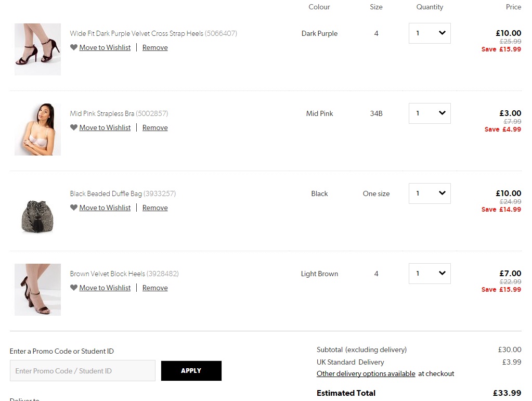The width and height of the screenshot is (532, 401).
Task: Remove the Black Beaded Duffle Bag
Action: 155,208
